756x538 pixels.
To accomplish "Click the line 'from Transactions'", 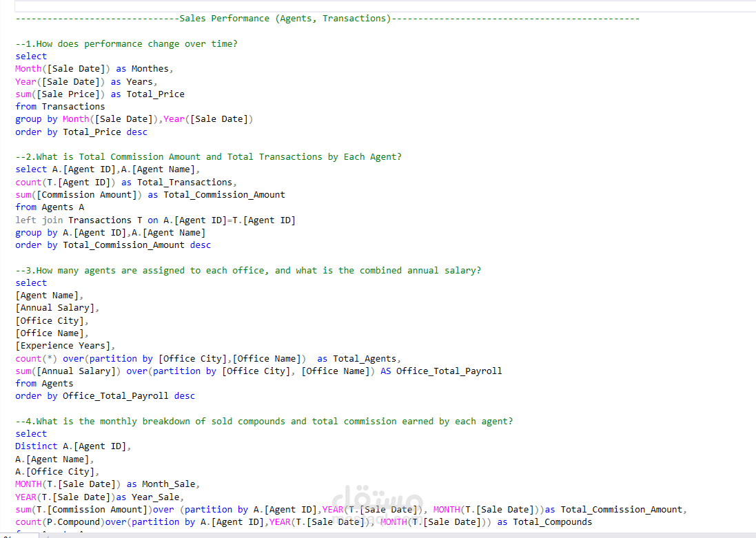I will tap(60, 107).
